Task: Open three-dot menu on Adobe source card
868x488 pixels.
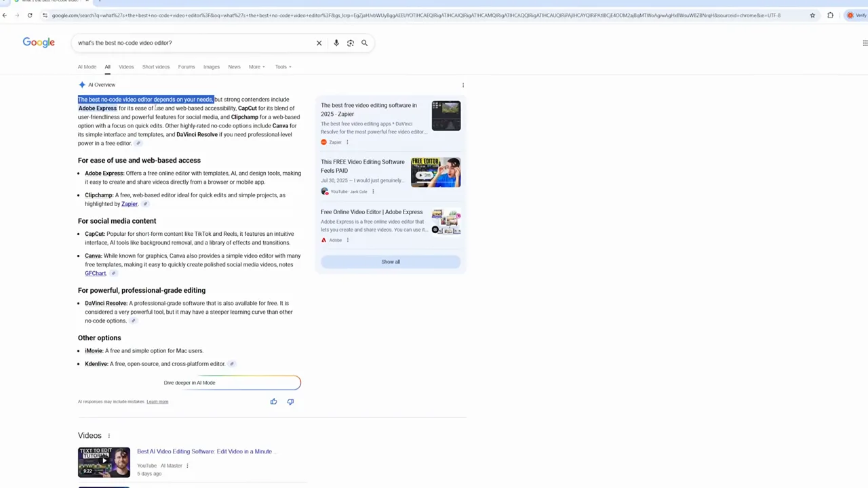Action: [x=347, y=240]
